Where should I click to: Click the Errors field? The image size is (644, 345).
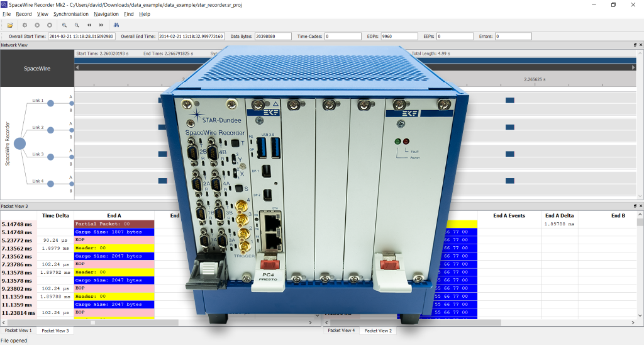tap(513, 36)
